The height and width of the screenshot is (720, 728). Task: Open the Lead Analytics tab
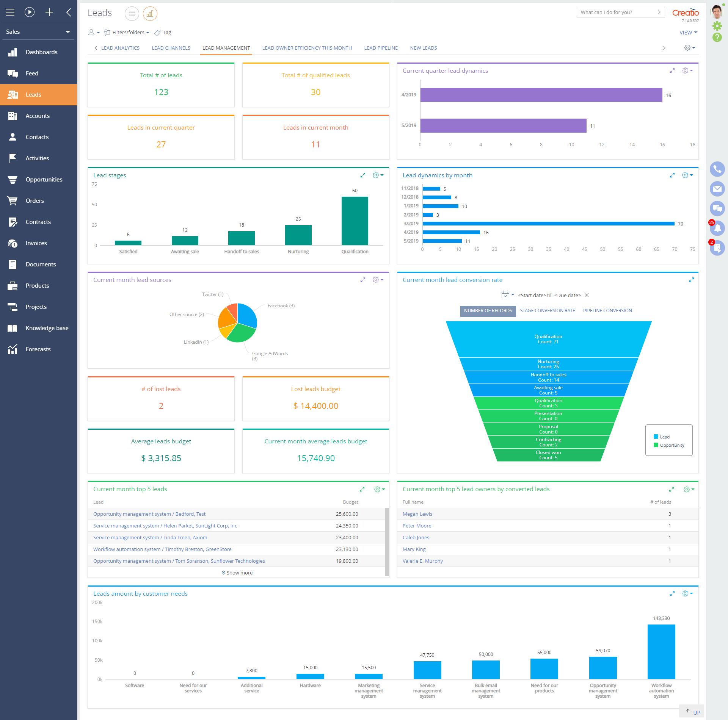click(x=120, y=48)
